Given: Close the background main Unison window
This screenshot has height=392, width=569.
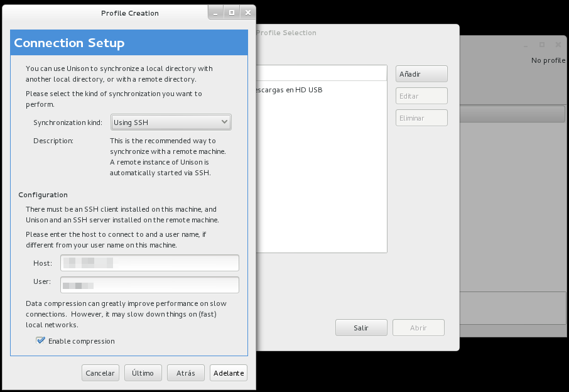Looking at the screenshot, I should [558, 45].
